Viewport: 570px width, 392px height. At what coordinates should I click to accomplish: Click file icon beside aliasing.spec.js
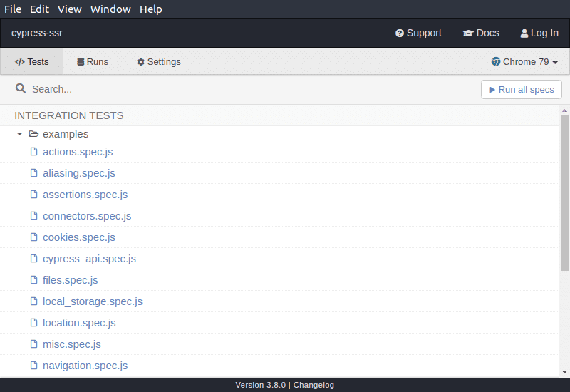33,172
